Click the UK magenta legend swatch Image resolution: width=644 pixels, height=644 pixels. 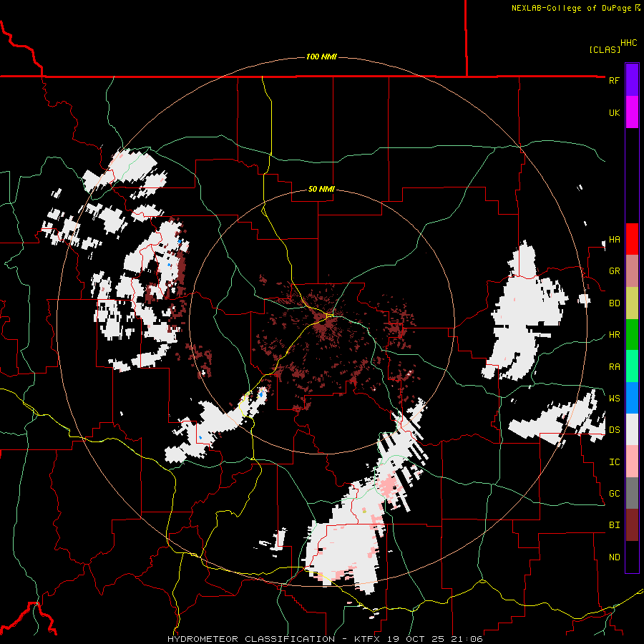click(632, 112)
